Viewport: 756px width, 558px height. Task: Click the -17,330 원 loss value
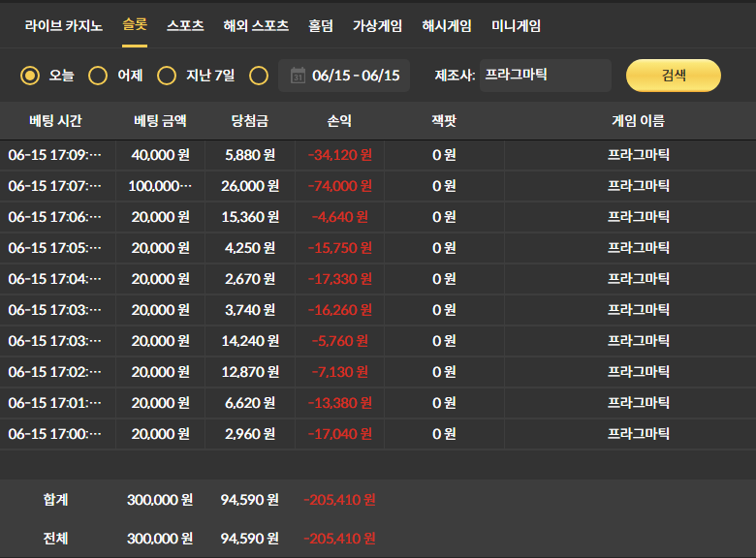pyautogui.click(x=339, y=279)
